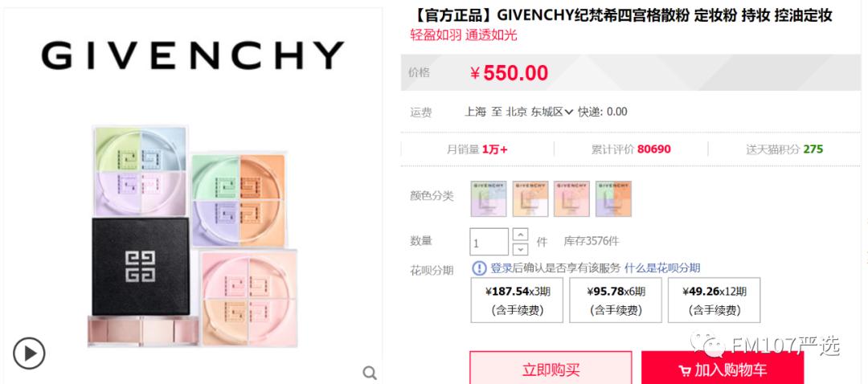Select the third pink color variant thumbnail
868x384 pixels.
coord(572,198)
